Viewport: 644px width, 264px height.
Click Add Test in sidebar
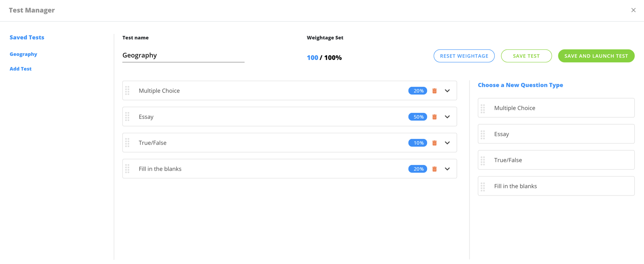tap(20, 69)
